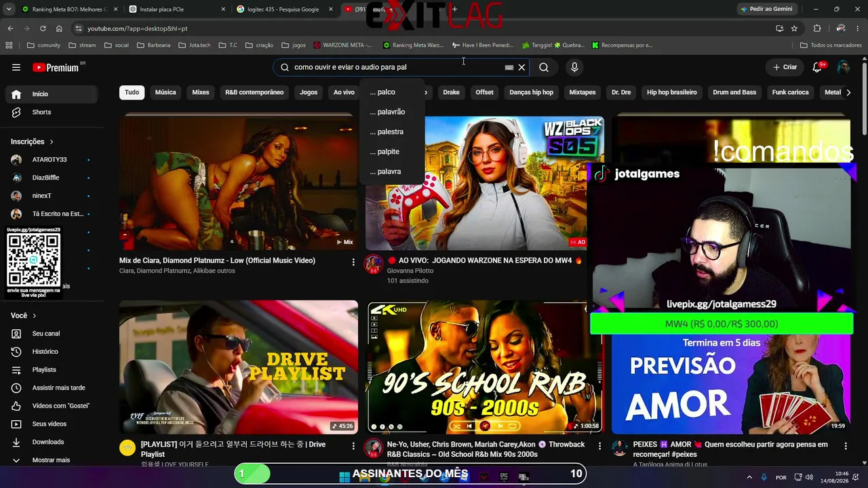This screenshot has width=868, height=488.
Task: Click the magnifier search button
Action: (x=544, y=67)
